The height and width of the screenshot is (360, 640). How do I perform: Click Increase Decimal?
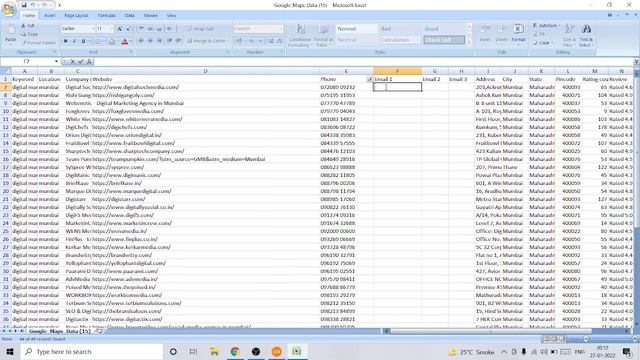coord(271,41)
